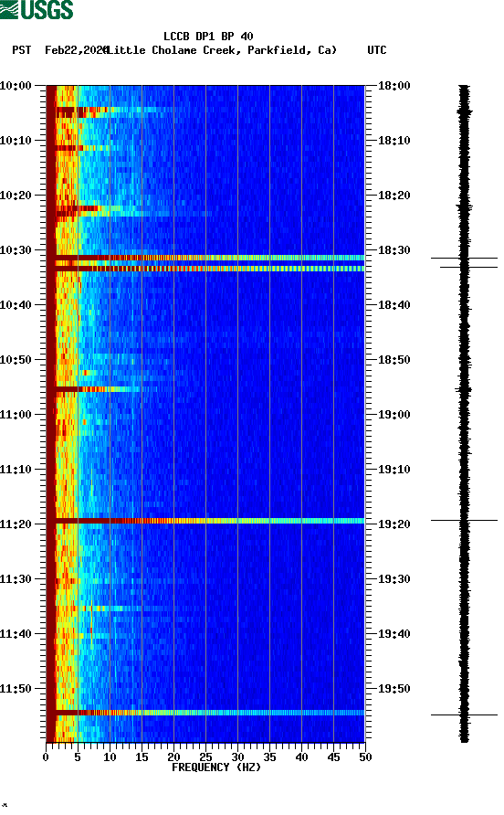This screenshot has width=504, height=815.
Task: Click the broadband event band near 11:54
Action: (205, 713)
